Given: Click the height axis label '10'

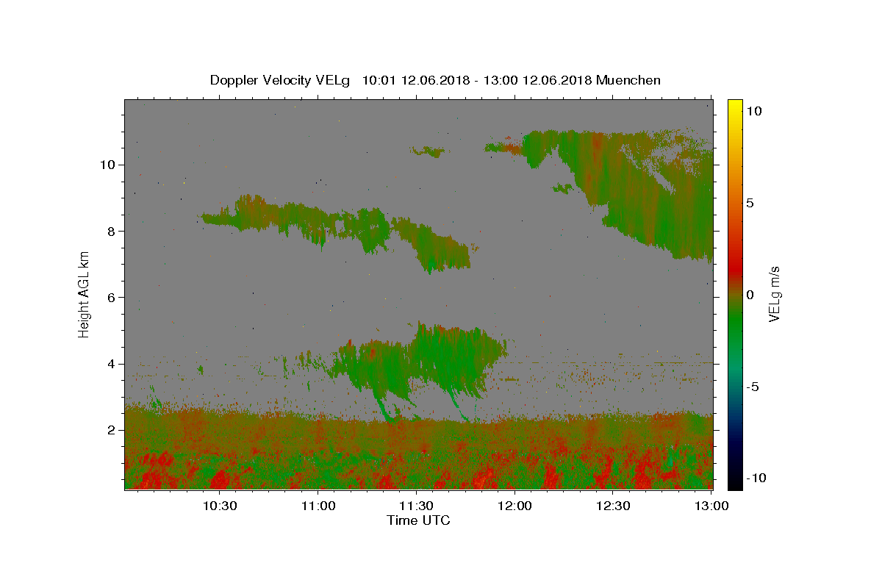Looking at the screenshot, I should pos(107,164).
